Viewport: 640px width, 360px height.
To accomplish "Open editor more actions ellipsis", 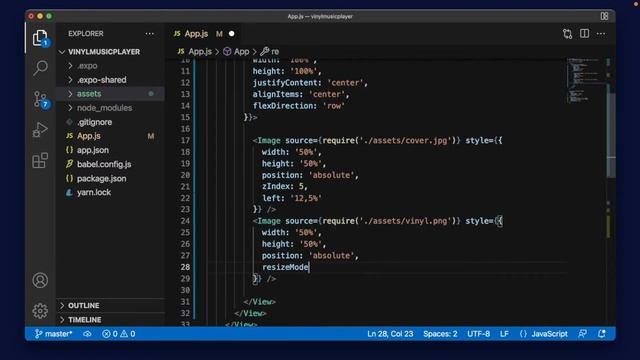I will pos(601,34).
